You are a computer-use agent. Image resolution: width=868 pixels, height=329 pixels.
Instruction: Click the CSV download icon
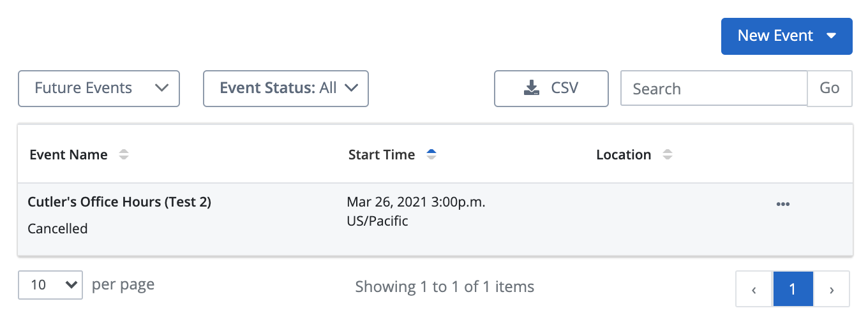531,88
